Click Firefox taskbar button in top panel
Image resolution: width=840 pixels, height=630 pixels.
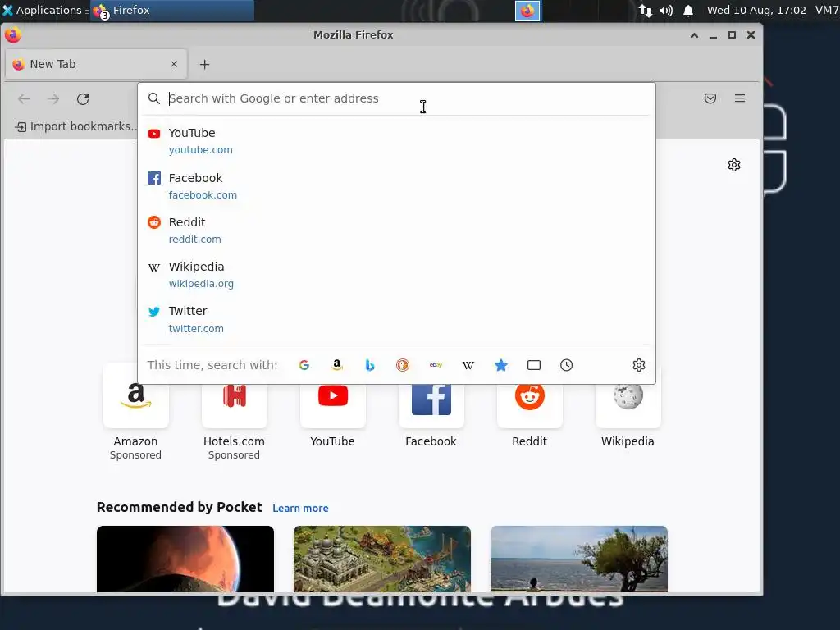[172, 10]
